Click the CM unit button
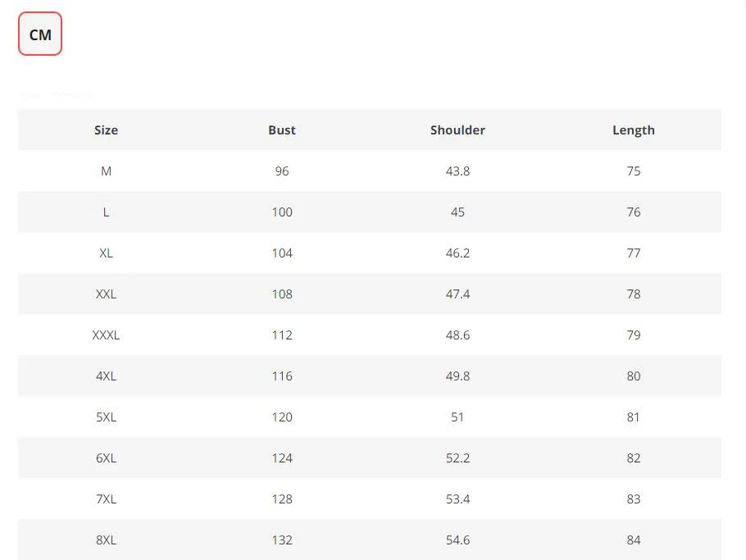 (40, 34)
